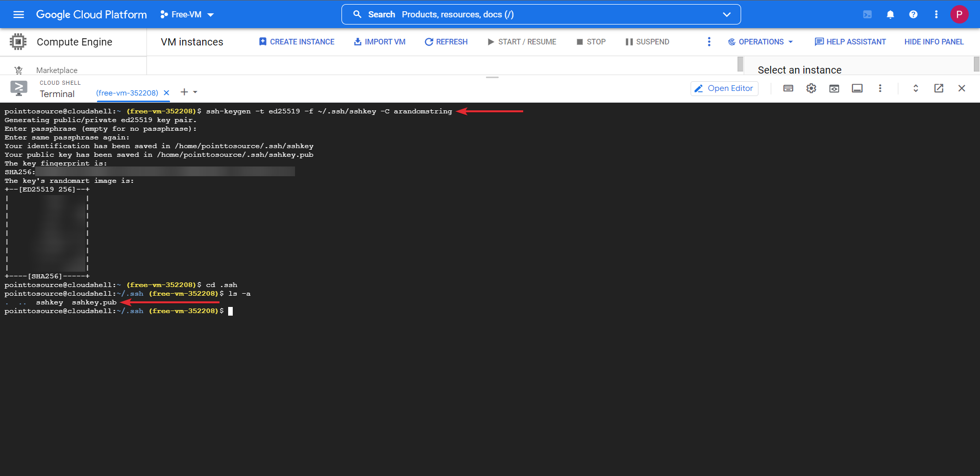Click Create Instance button
980x476 pixels.
[x=297, y=42]
